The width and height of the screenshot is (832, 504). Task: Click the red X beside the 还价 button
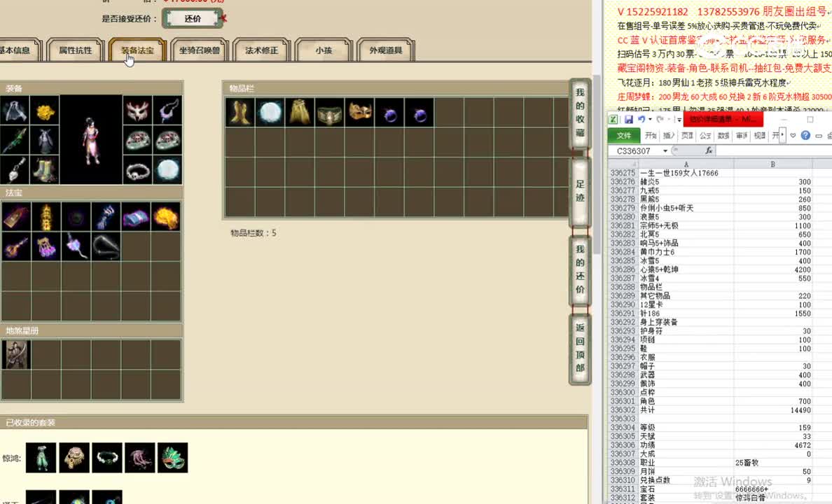pos(223,18)
